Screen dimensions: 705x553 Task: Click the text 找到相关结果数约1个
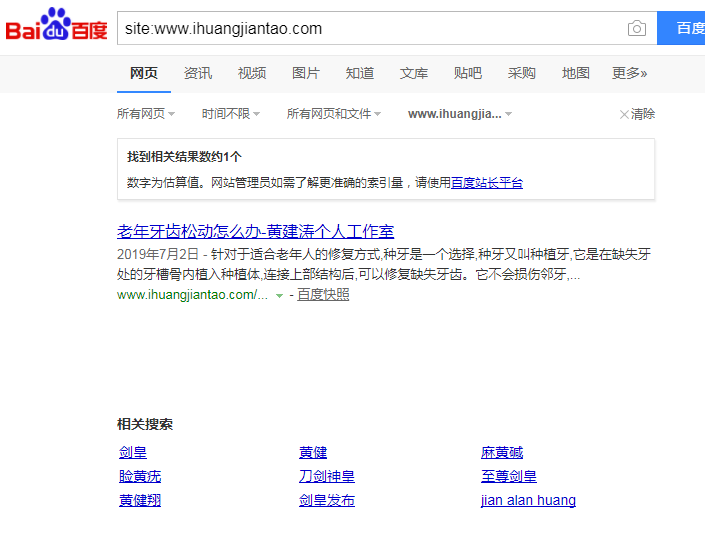pos(184,157)
